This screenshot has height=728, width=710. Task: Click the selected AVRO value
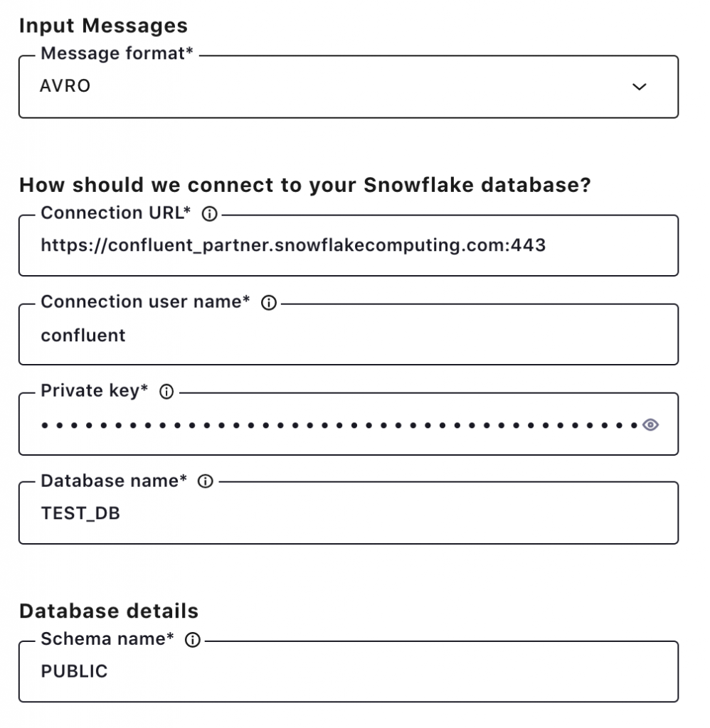pos(65,87)
